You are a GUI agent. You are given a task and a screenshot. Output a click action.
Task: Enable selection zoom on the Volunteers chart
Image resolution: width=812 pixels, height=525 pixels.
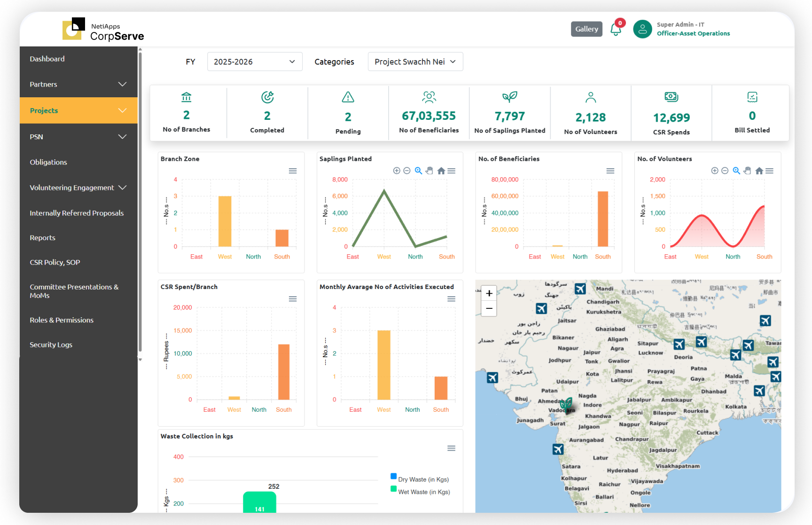pos(736,171)
